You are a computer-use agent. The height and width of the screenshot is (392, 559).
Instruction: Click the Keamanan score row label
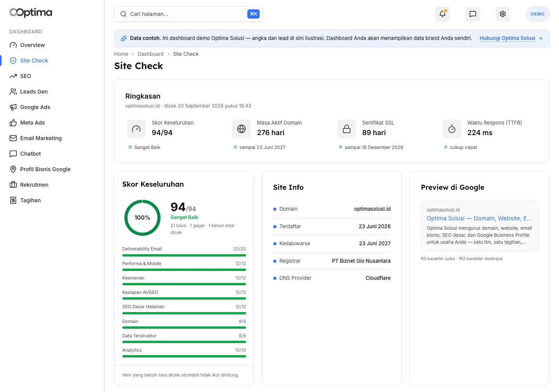[133, 278]
